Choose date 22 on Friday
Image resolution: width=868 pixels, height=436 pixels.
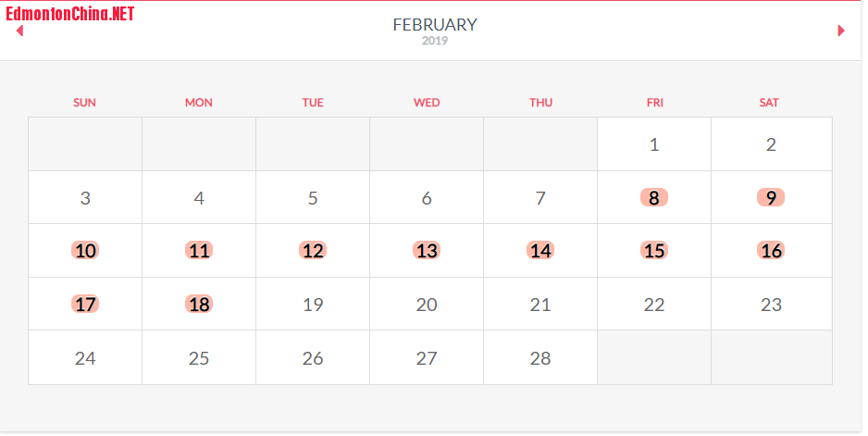click(653, 305)
